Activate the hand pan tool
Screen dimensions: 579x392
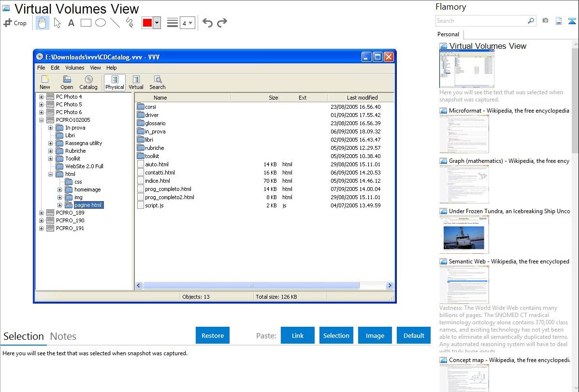click(x=43, y=23)
